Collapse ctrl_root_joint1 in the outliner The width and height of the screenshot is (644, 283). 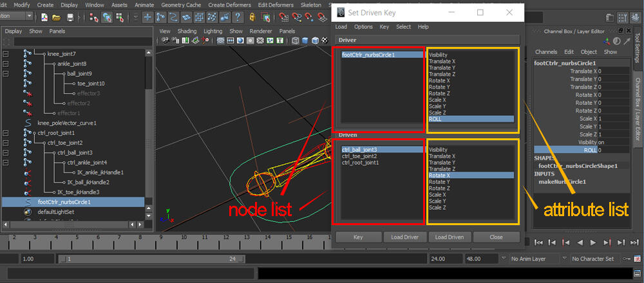(6, 133)
